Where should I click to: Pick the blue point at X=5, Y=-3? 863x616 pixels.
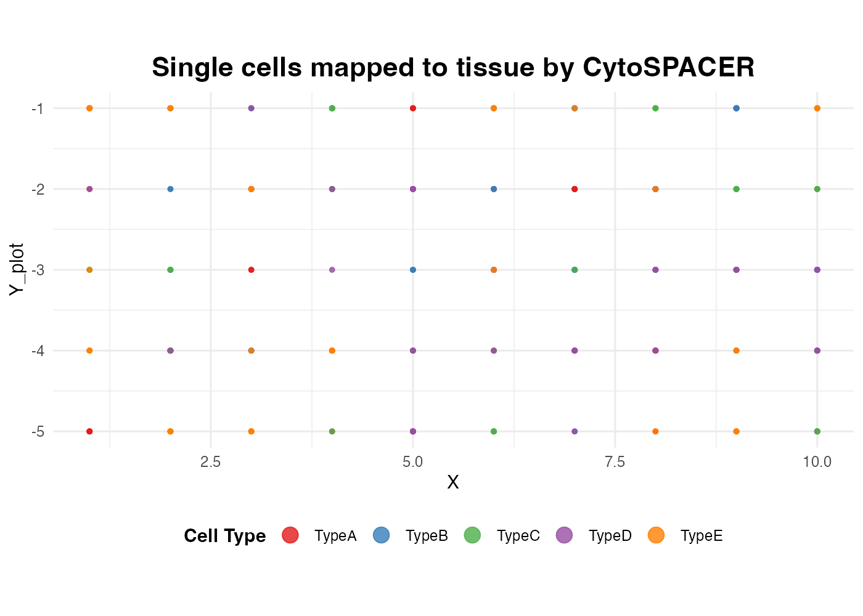(x=413, y=270)
